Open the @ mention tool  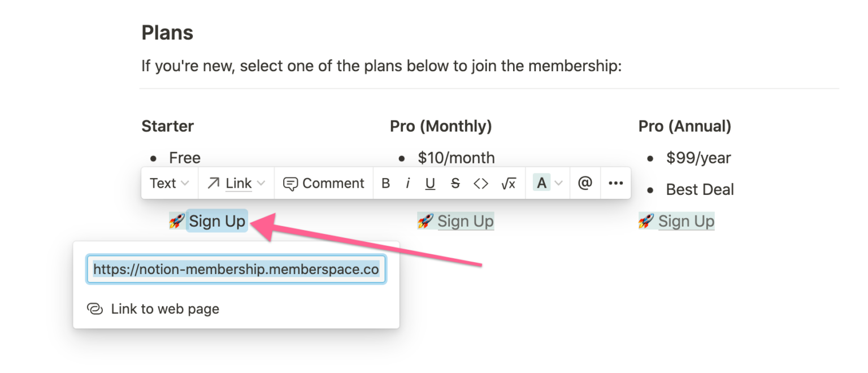[585, 183]
